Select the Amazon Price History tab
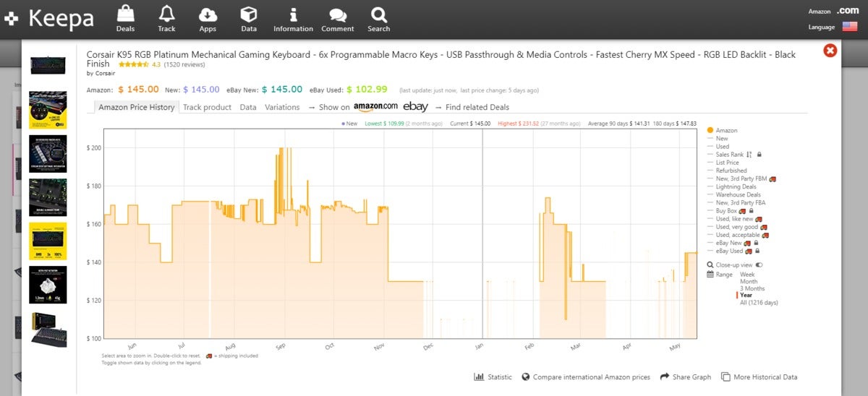Screen dimensions: 868x396 click(137, 107)
